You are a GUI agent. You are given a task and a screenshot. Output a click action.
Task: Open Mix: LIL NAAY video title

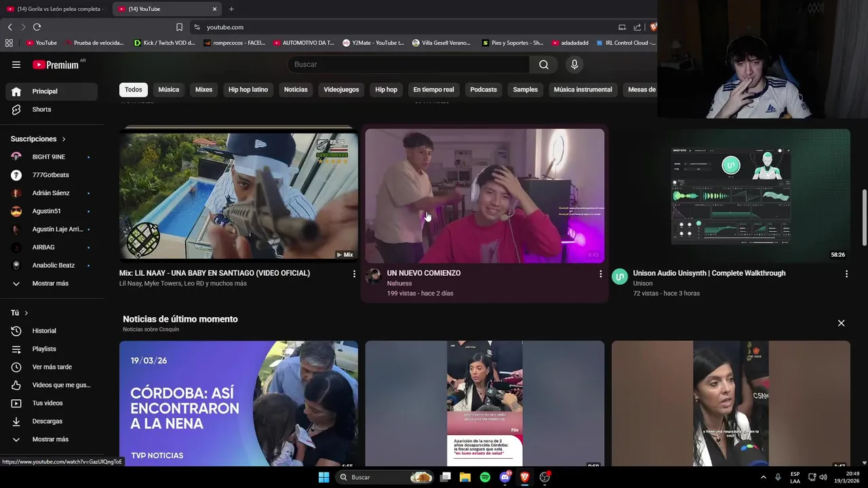[x=214, y=273]
